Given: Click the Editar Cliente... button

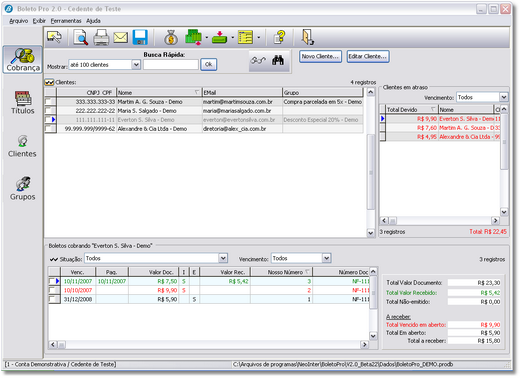Looking at the screenshot, I should [x=368, y=56].
